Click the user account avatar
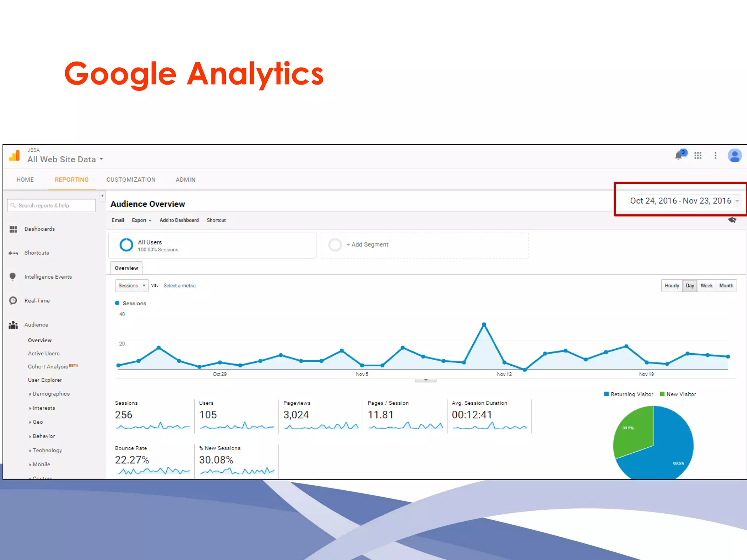The height and width of the screenshot is (560, 747). pyautogui.click(x=734, y=156)
